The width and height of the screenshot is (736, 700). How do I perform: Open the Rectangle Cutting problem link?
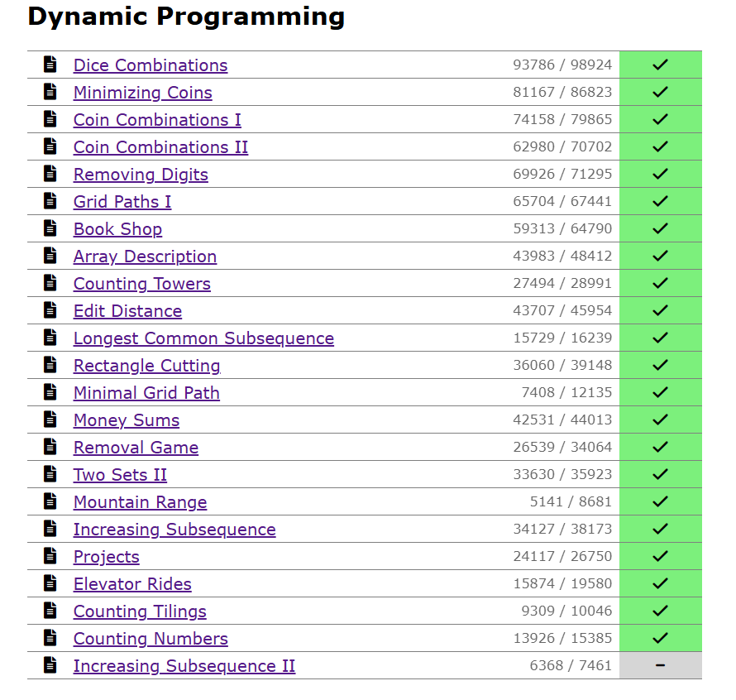pyautogui.click(x=147, y=365)
